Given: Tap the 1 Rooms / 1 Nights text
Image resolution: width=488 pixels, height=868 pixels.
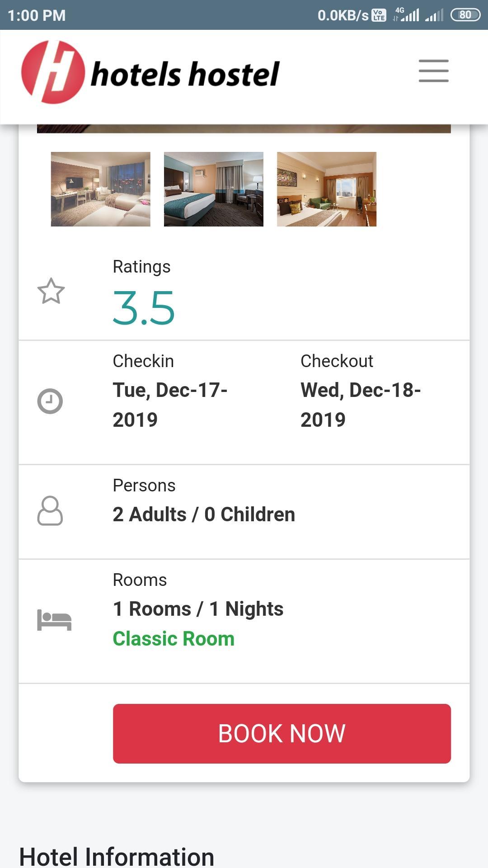Looking at the screenshot, I should [x=198, y=609].
